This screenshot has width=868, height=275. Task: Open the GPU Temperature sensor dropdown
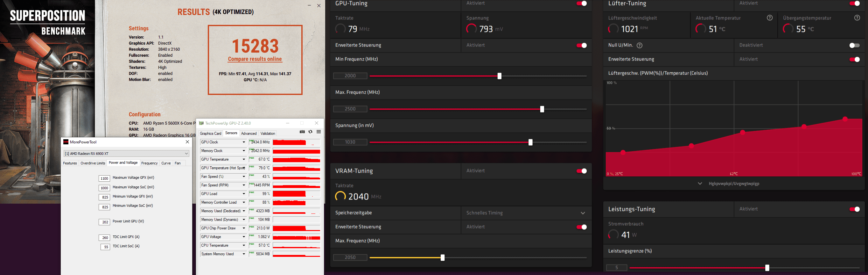click(x=244, y=159)
